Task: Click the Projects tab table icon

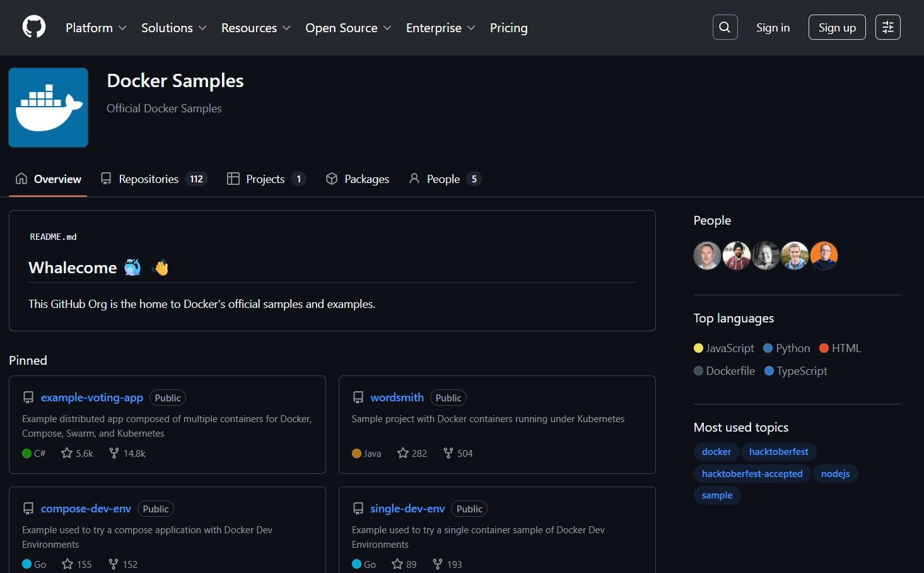Action: click(233, 179)
